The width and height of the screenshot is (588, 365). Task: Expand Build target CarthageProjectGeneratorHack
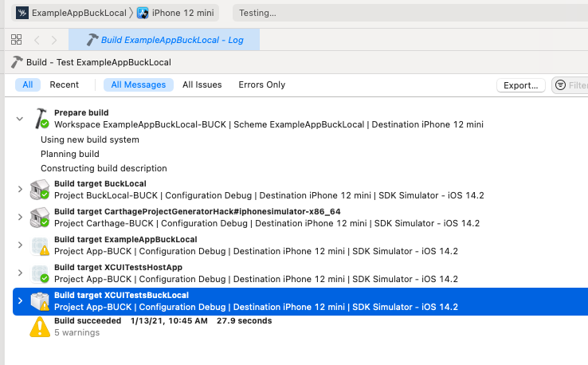click(x=20, y=217)
